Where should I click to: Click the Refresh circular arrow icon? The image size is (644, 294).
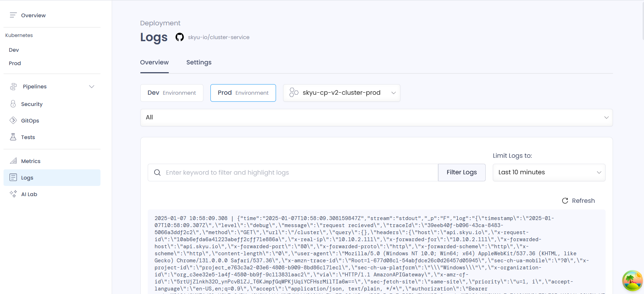[x=565, y=201]
